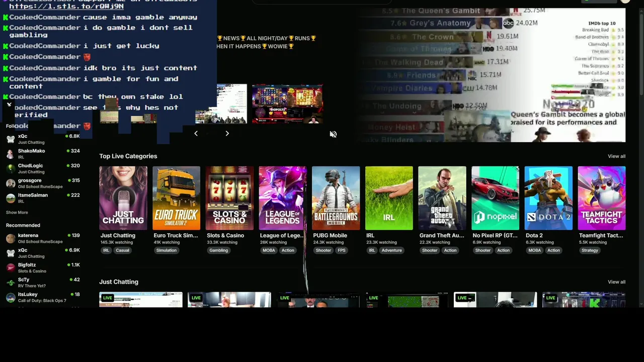Select the white-screen carousel thumbnail
The height and width of the screenshot is (362, 644).
tap(221, 104)
